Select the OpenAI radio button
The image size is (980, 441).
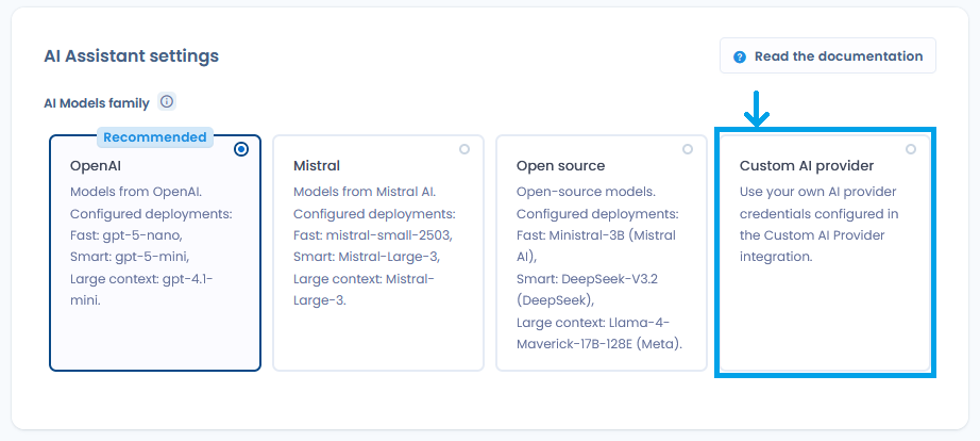tap(241, 149)
